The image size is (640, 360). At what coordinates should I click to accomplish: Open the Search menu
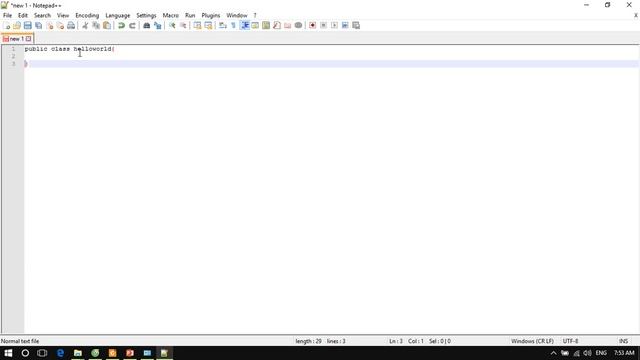(42, 15)
